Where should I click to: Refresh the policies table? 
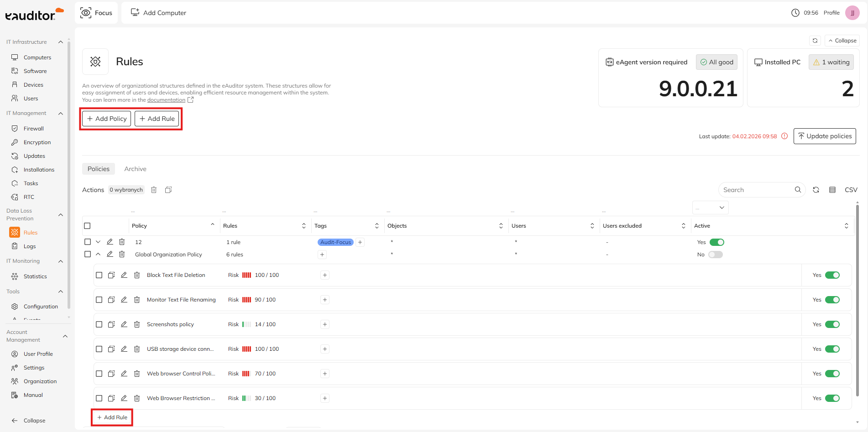[816, 190]
